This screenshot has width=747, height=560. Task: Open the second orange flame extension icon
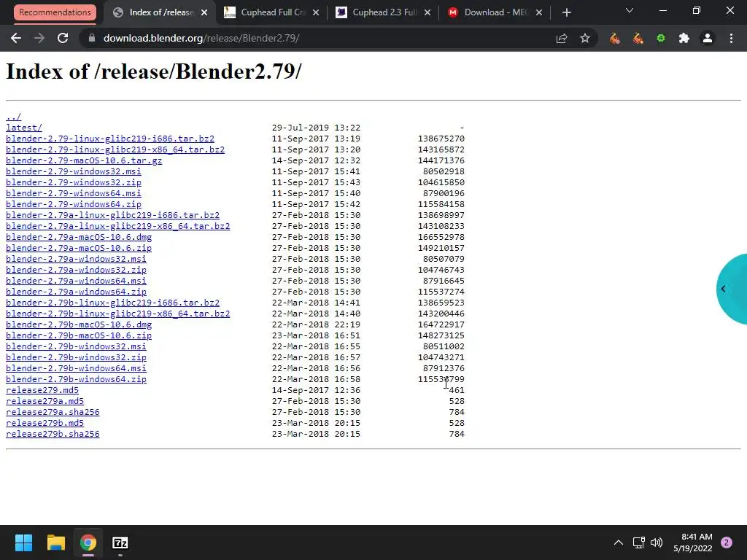[638, 38]
